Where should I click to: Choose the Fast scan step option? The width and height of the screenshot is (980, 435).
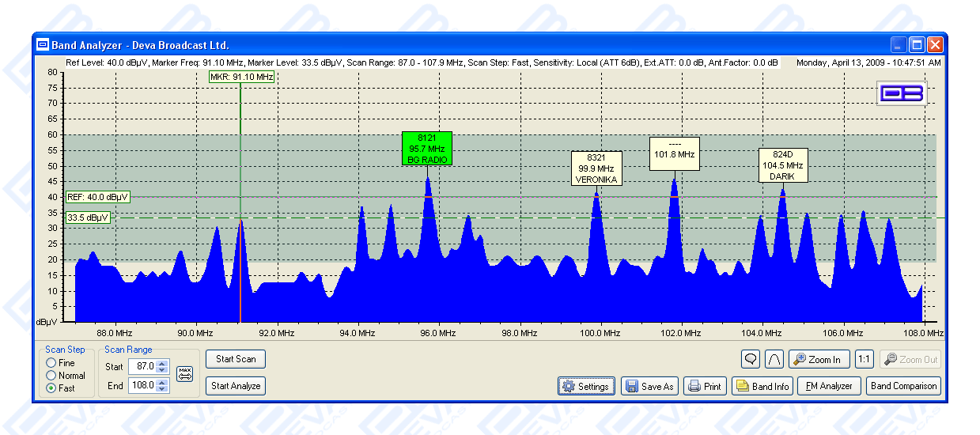51,388
